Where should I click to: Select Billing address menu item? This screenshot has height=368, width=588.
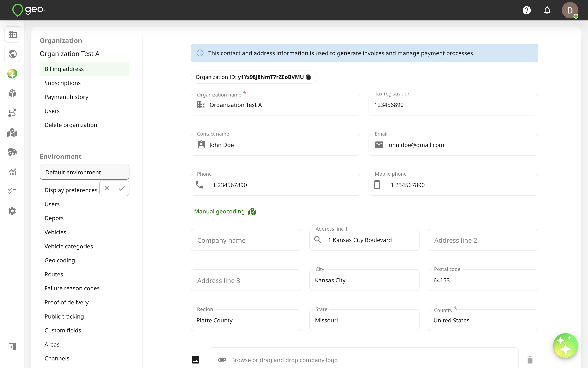(84, 69)
